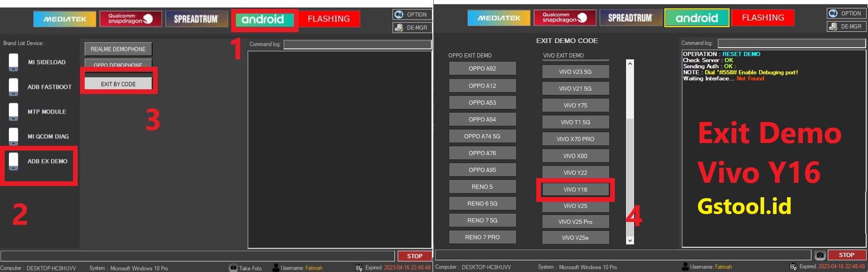Viewport: 868px width, 272px height.
Task: Click the REALME DEMOPHONE button
Action: (x=118, y=49)
